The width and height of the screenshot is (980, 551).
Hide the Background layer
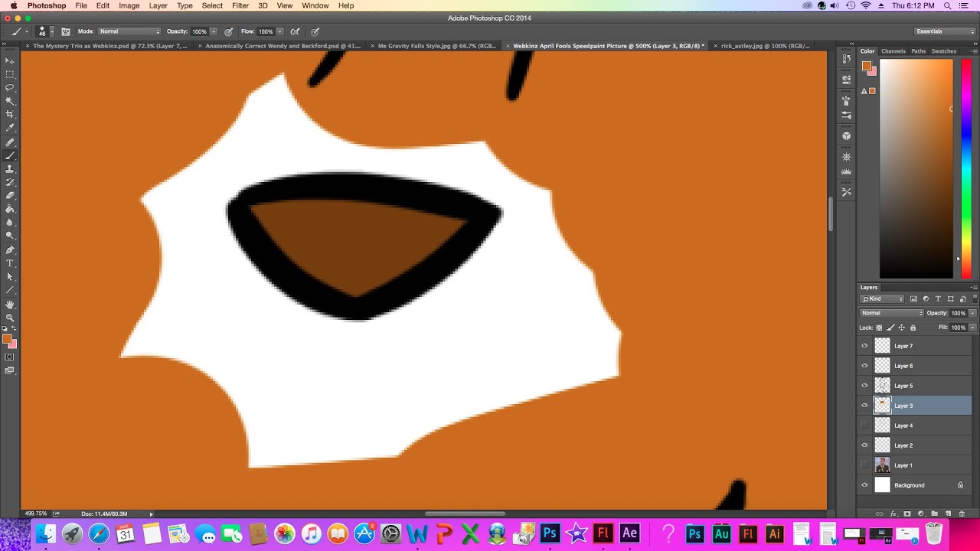coord(865,485)
